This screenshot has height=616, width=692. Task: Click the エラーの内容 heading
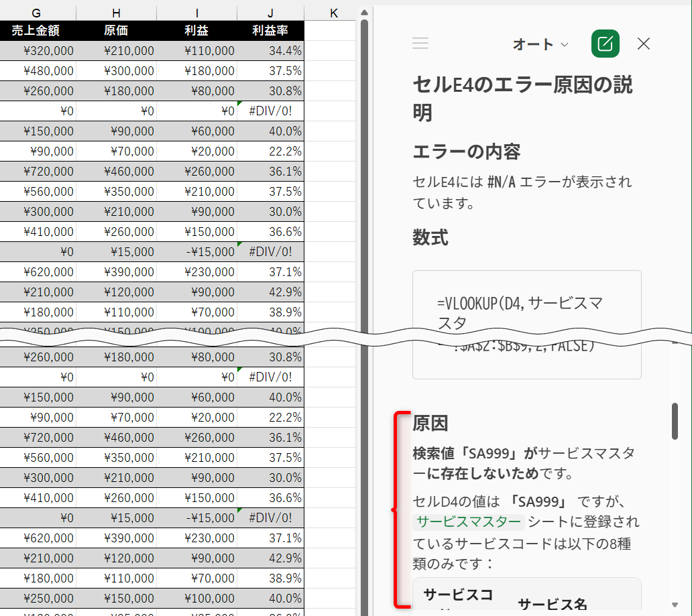click(x=467, y=151)
